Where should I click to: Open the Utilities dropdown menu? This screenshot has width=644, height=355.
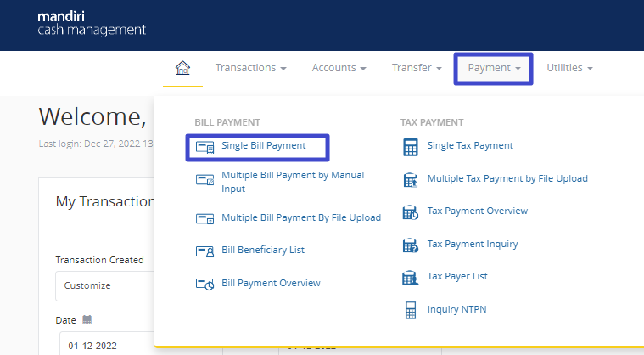tap(569, 68)
